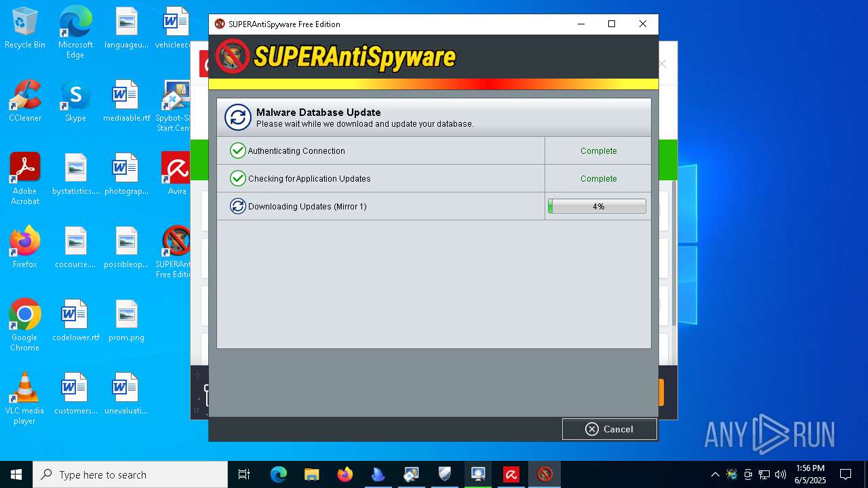The height and width of the screenshot is (488, 868).
Task: Click the Complete status for Application Updates
Action: 598,178
